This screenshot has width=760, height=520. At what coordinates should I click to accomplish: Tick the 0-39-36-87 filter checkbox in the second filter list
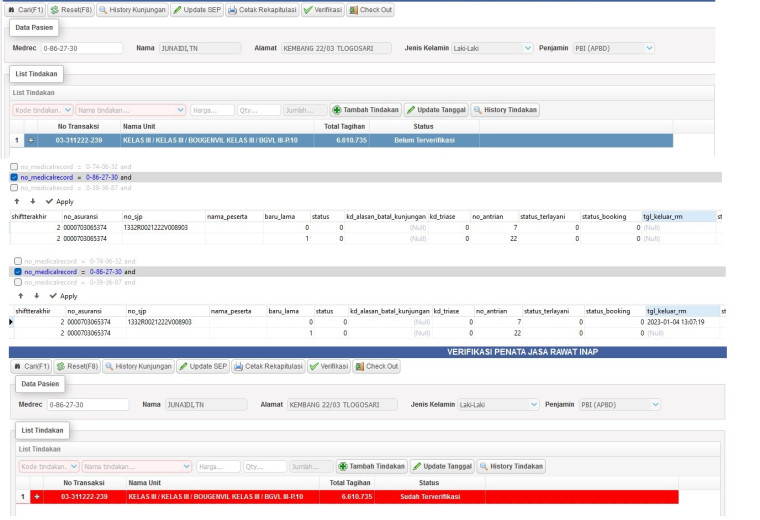[x=18, y=282]
